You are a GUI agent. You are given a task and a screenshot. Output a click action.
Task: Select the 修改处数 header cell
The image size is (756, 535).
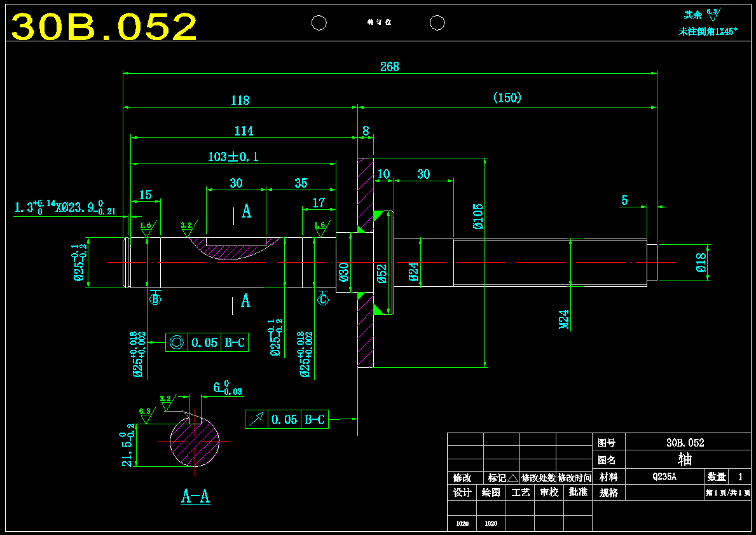pyautogui.click(x=537, y=478)
